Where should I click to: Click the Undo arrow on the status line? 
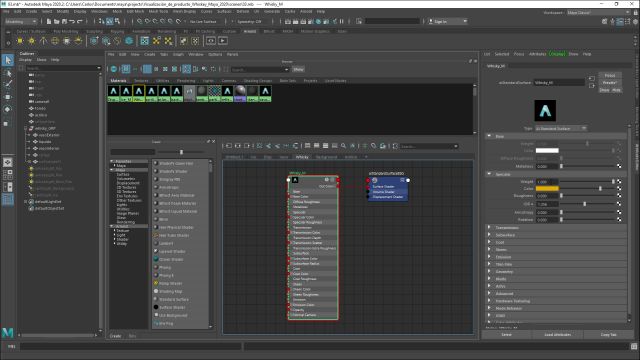click(x=72, y=21)
